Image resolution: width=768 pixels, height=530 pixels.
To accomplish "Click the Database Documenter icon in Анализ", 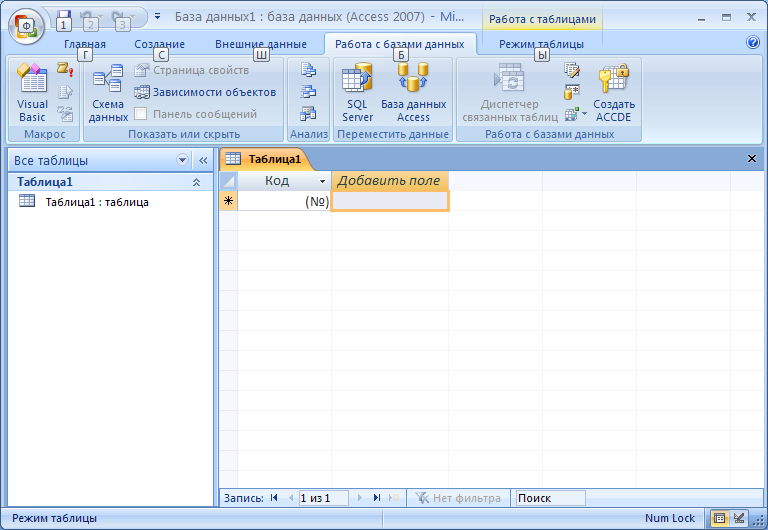I will [308, 70].
